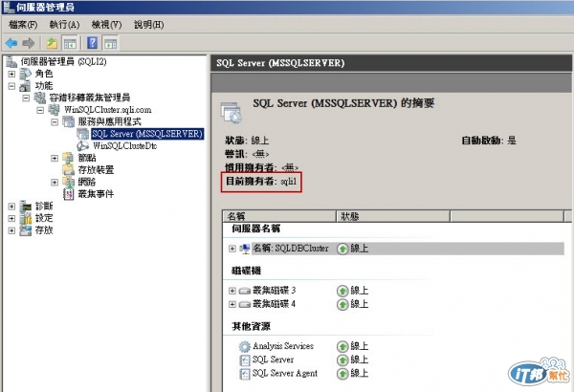Click the Forward arrow toolbar icon
574x392 pixels.
point(28,43)
